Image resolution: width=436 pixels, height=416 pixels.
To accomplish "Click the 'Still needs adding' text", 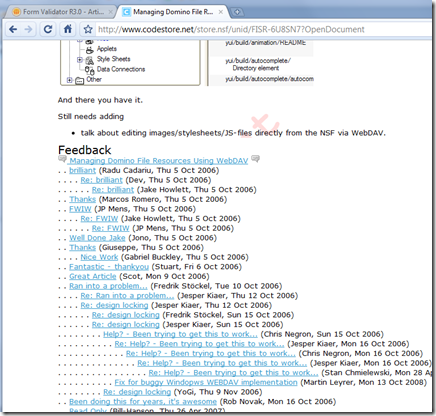I will pyautogui.click(x=91, y=117).
